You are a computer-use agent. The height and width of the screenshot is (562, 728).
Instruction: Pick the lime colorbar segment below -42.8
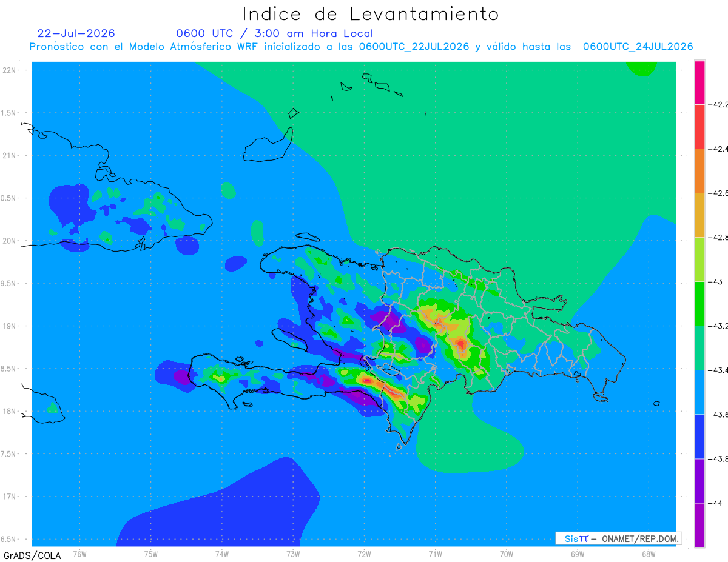(x=699, y=259)
